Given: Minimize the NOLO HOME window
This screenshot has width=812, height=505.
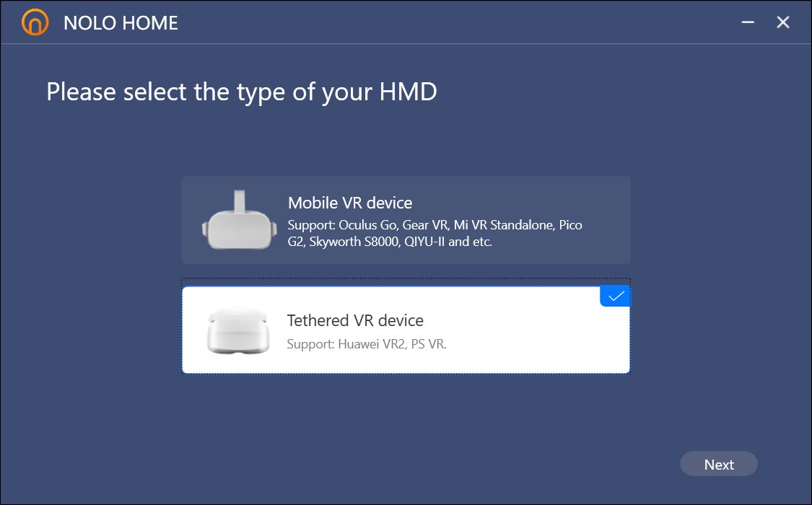Looking at the screenshot, I should 747,22.
